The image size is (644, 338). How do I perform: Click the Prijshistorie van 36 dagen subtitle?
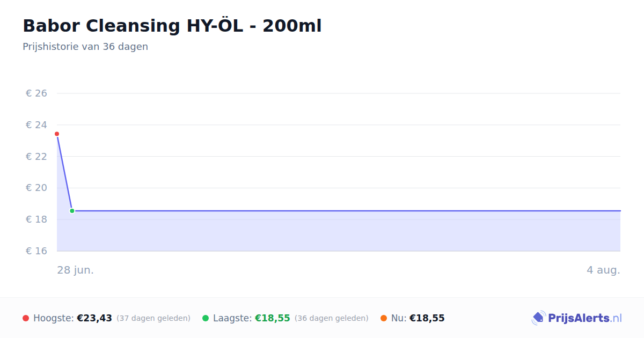click(x=85, y=47)
